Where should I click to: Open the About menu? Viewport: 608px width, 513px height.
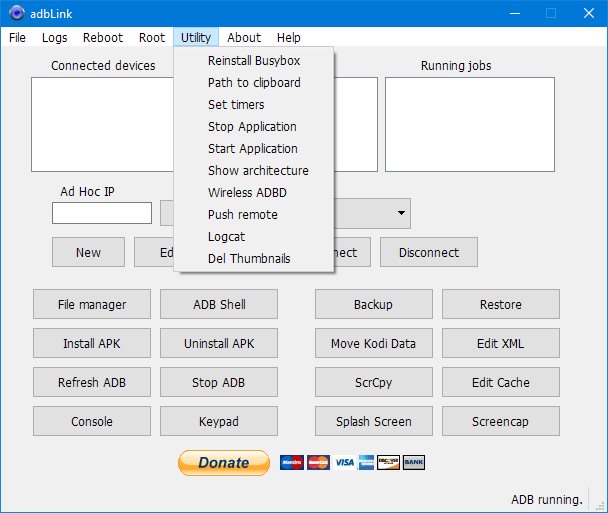pyautogui.click(x=244, y=38)
